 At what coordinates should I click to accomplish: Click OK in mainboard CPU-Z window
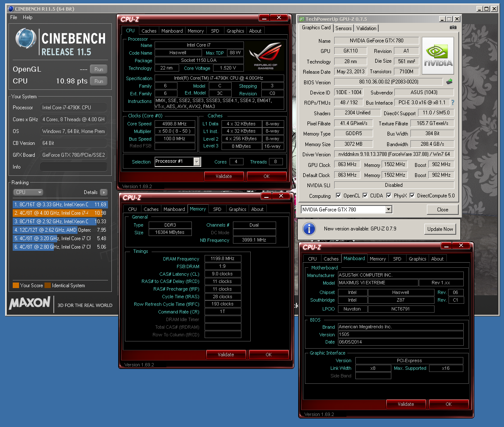point(449,404)
